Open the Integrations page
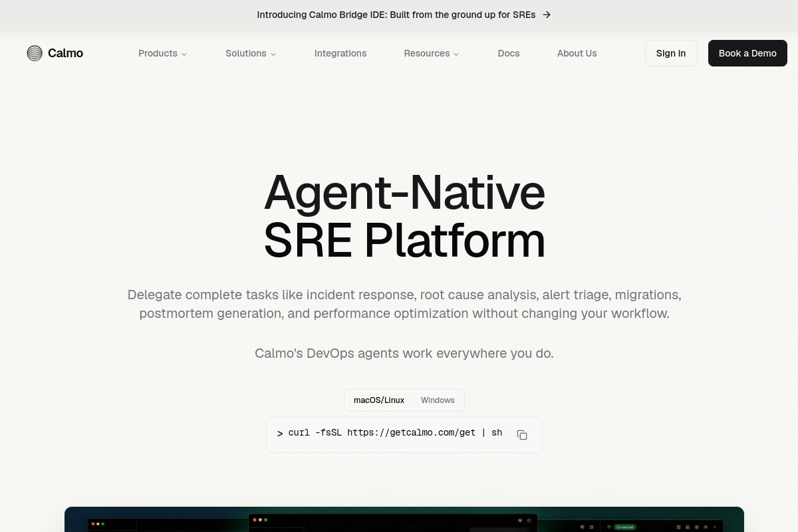798x532 pixels. 340,53
